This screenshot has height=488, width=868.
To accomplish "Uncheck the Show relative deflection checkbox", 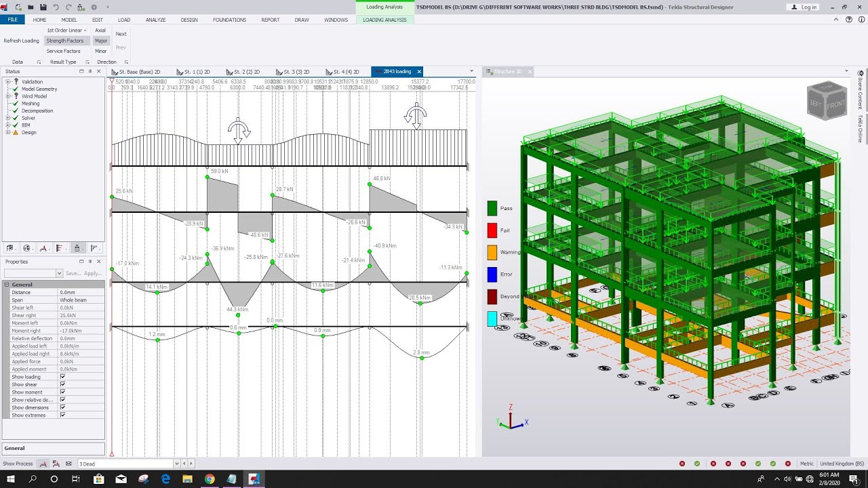I will (63, 400).
